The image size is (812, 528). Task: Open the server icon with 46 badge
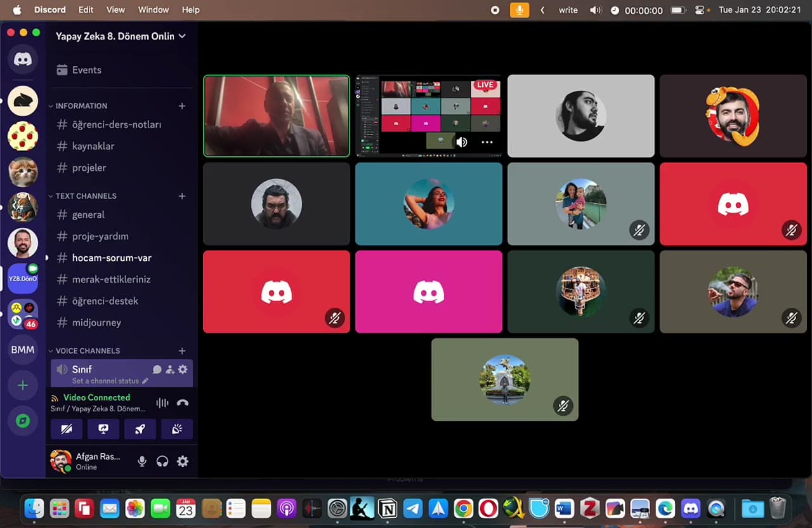click(23, 314)
